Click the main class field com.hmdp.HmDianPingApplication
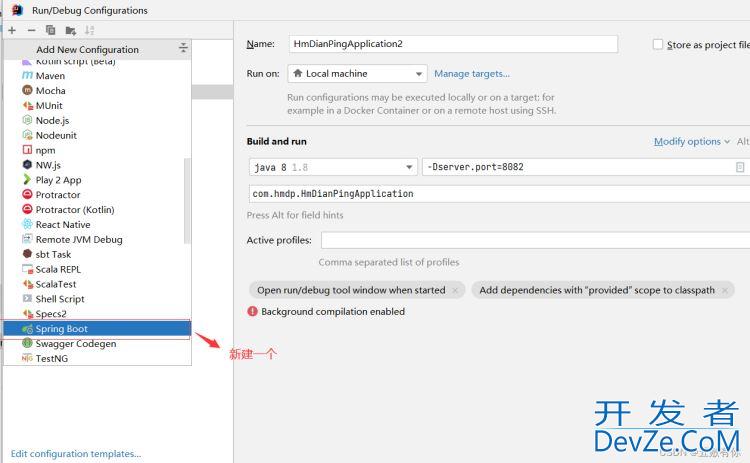 [x=499, y=194]
